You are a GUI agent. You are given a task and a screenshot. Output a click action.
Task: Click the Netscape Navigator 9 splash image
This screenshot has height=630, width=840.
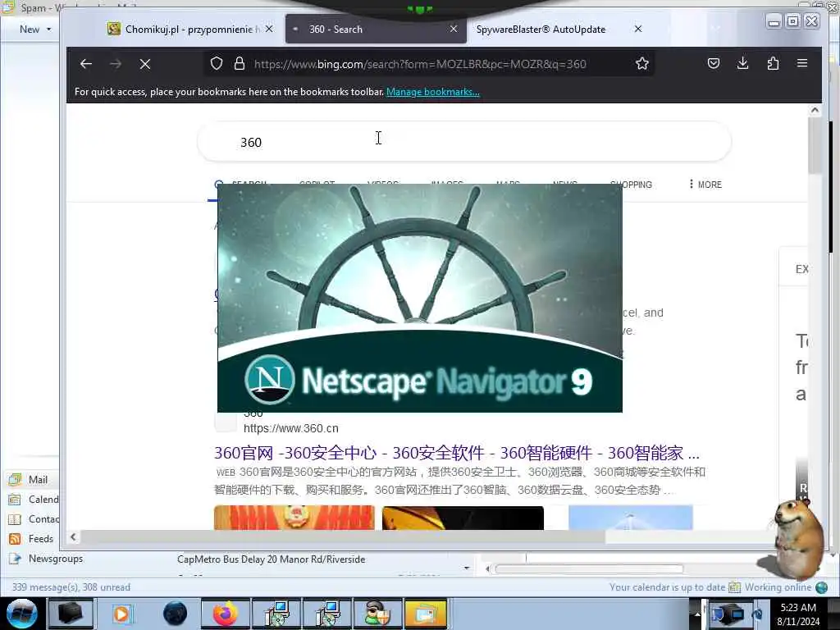(420, 298)
